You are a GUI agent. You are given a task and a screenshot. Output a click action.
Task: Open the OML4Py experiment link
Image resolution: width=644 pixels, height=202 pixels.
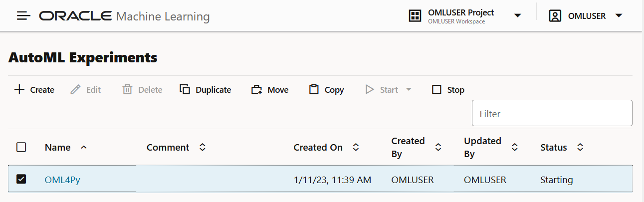click(62, 180)
